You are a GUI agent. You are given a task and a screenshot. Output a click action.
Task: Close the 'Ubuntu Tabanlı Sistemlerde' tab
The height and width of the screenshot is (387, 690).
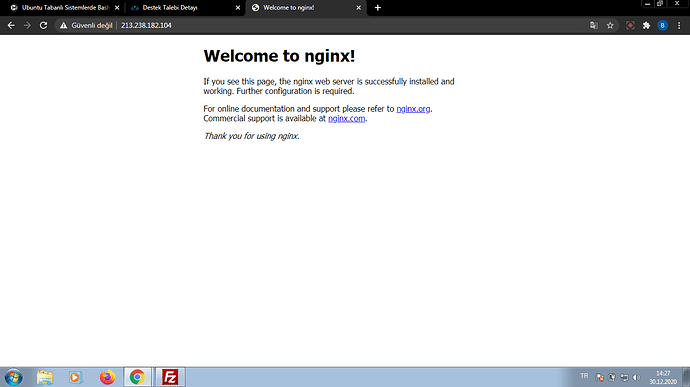(117, 7)
